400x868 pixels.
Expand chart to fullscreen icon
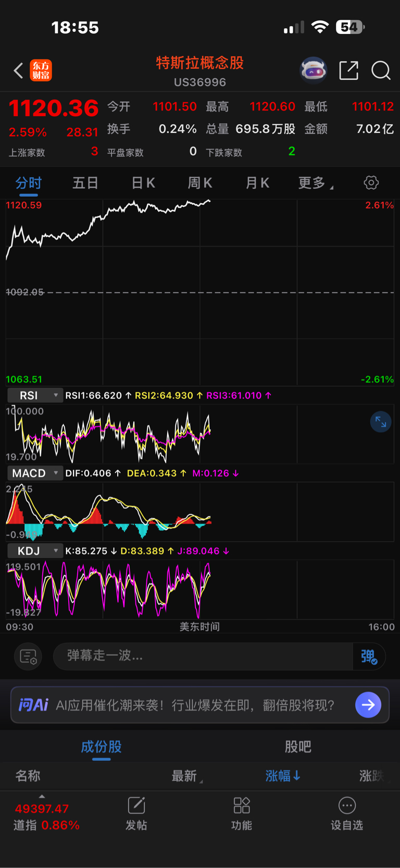click(381, 422)
